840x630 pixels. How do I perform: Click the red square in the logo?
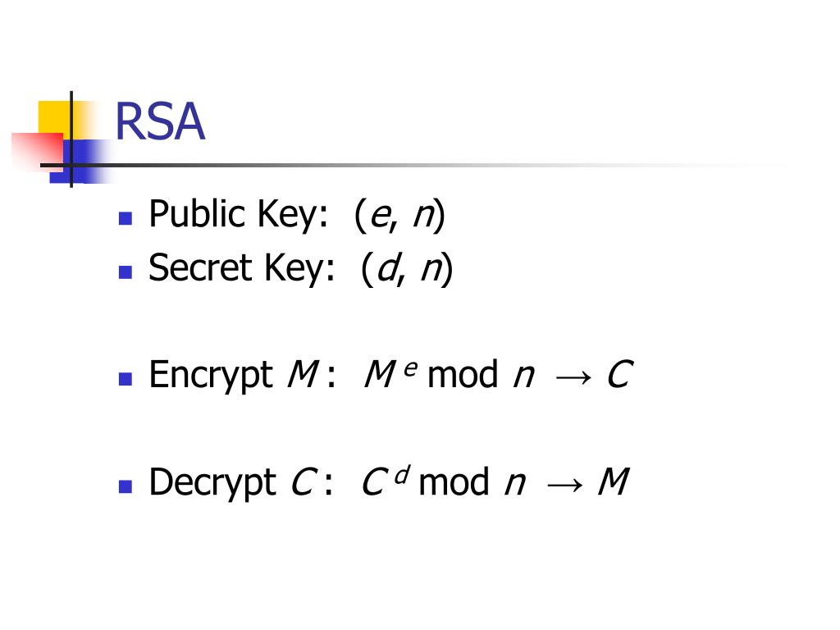click(x=38, y=151)
